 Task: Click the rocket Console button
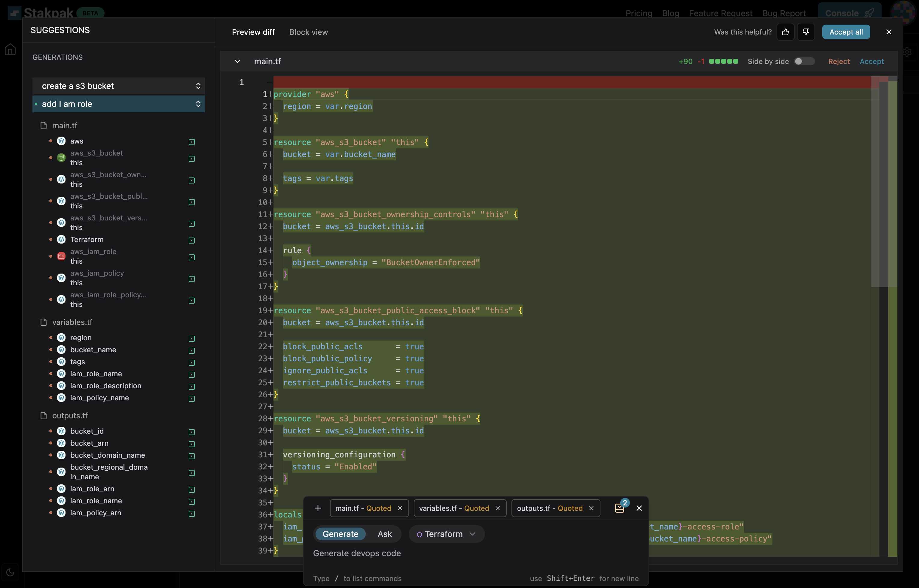click(850, 13)
